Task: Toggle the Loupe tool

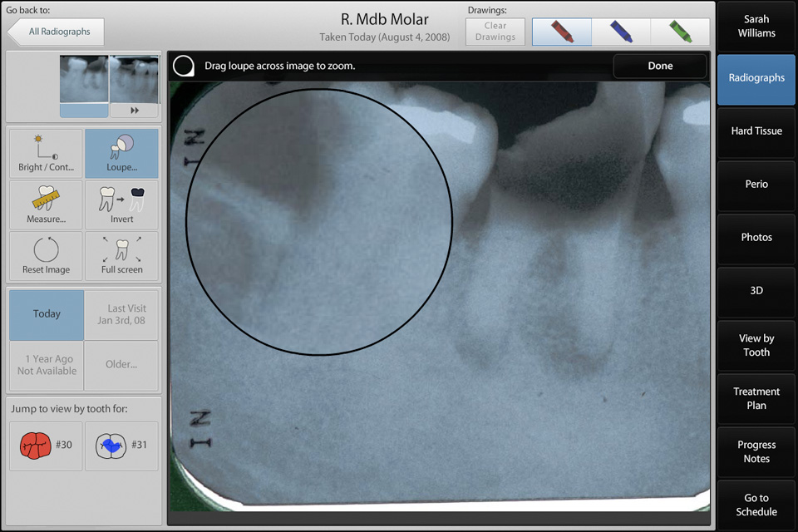Action: pyautogui.click(x=121, y=154)
